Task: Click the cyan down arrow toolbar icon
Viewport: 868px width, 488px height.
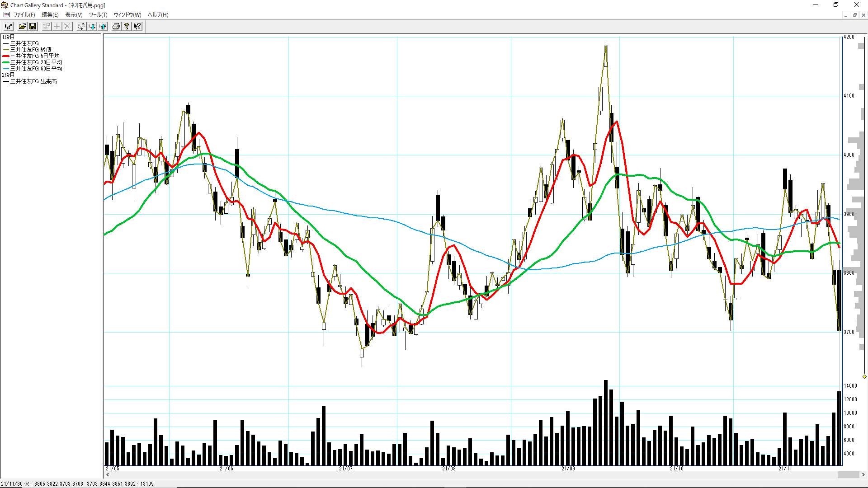Action: tap(93, 27)
